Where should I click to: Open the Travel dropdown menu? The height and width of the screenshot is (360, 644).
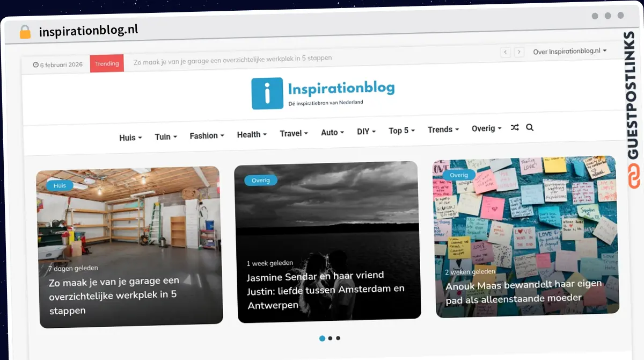294,133
